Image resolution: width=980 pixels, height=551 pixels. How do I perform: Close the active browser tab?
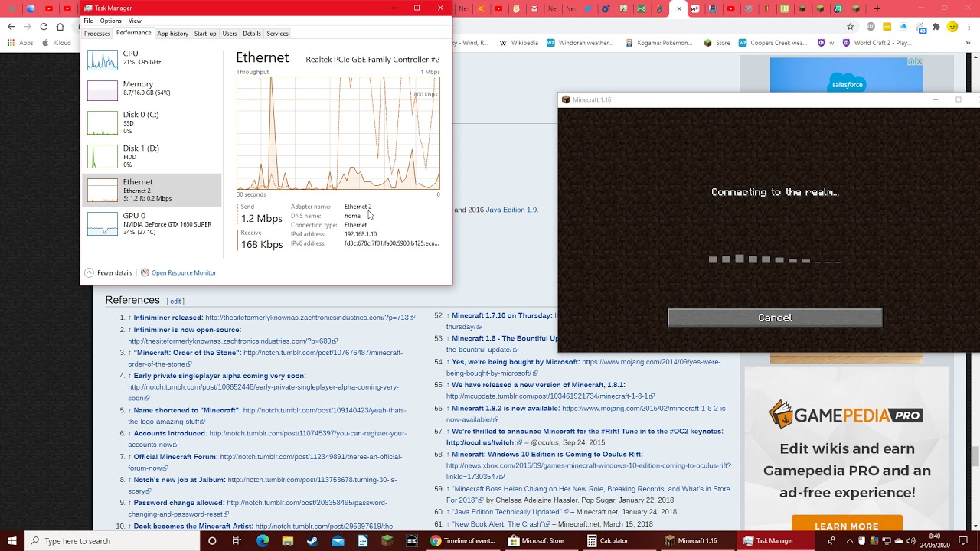[x=679, y=8]
